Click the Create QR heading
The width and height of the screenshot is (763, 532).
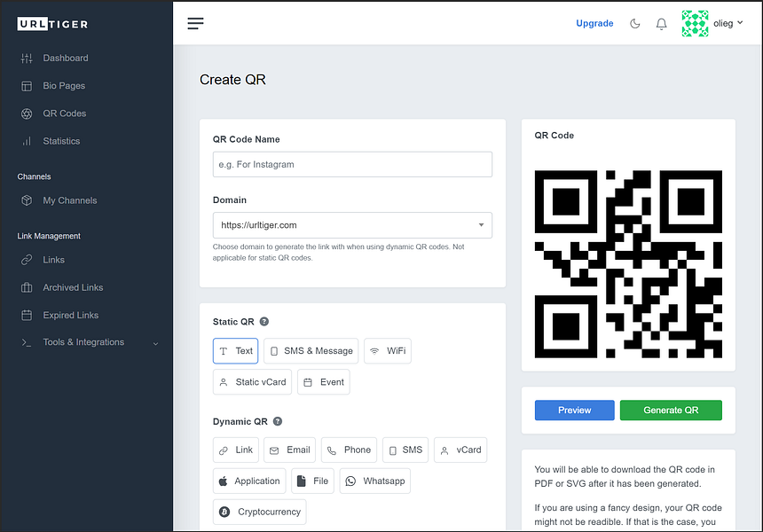click(232, 79)
